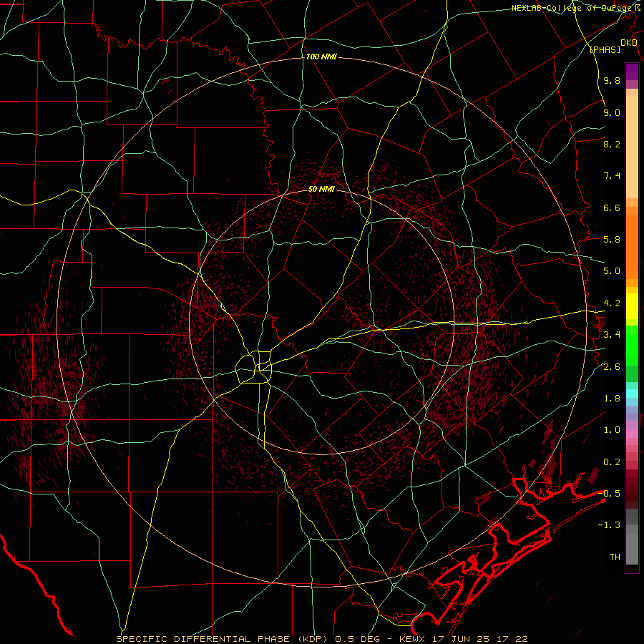The height and width of the screenshot is (644, 644).
Task: Click the 9.0 scale value
Action: (x=612, y=112)
